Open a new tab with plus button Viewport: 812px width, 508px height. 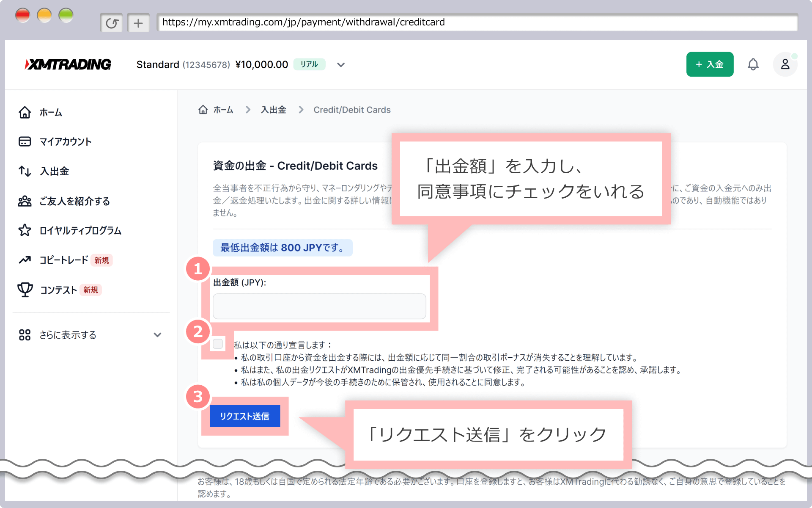tap(138, 23)
